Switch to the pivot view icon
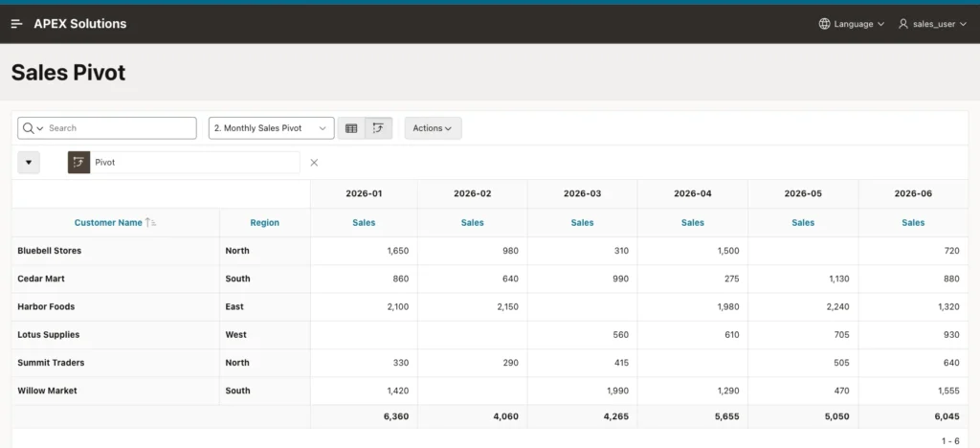Screen dimensions: 980x448 click(378, 128)
